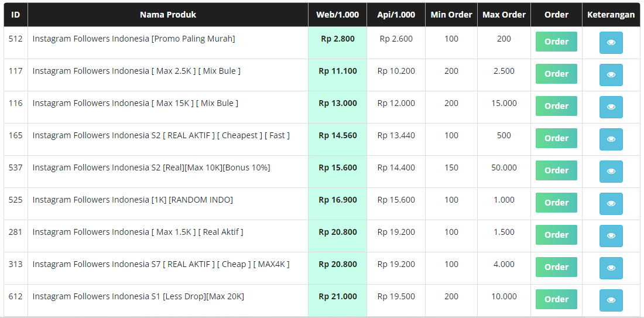Order Max 15K Mix Bule package
The image size is (644, 318).
556,106
